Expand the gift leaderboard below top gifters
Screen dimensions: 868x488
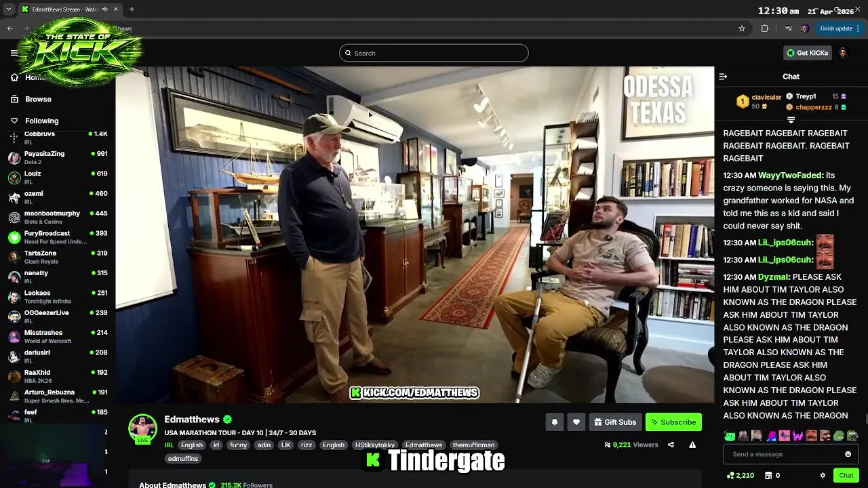[x=791, y=120]
